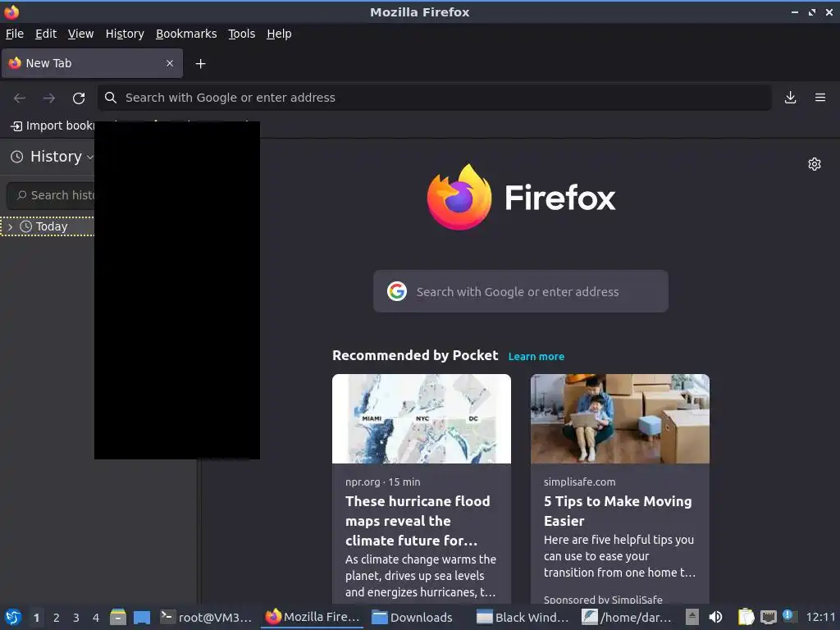The image size is (840, 630).
Task: Open the Tools menu
Action: [x=242, y=34]
